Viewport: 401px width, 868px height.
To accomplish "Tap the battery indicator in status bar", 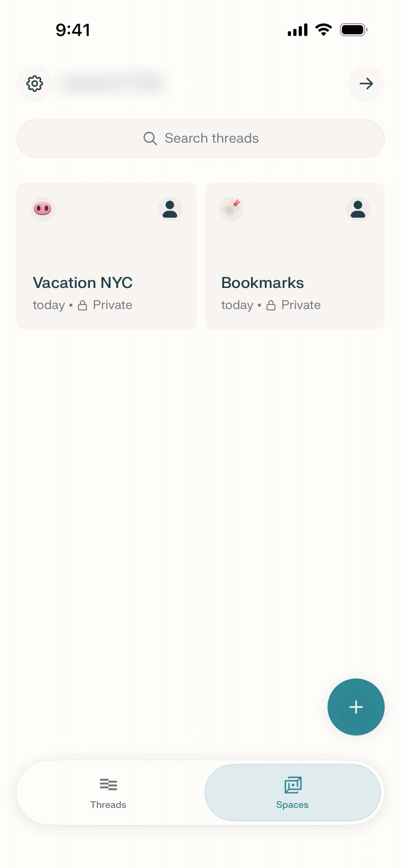I will 353,30.
